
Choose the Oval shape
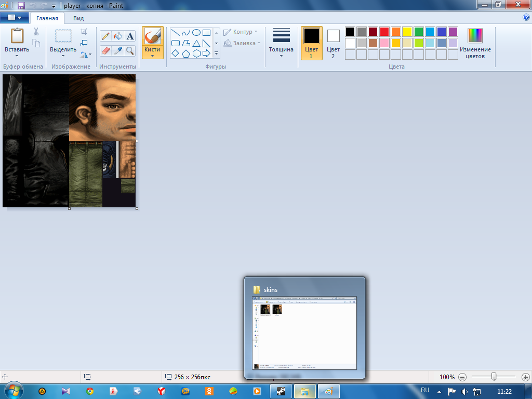click(x=196, y=33)
